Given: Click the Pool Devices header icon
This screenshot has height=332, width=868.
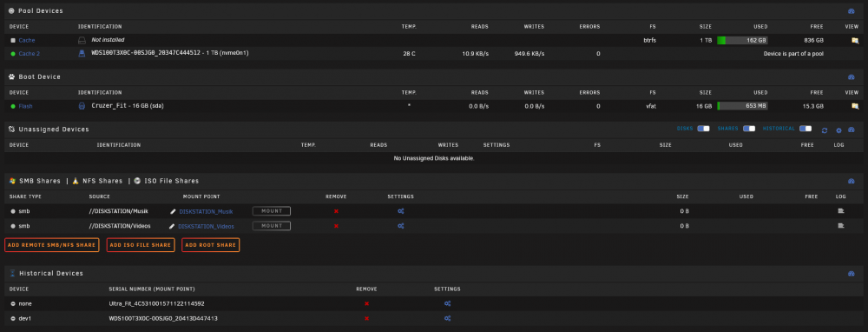Looking at the screenshot, I should pyautogui.click(x=11, y=11).
